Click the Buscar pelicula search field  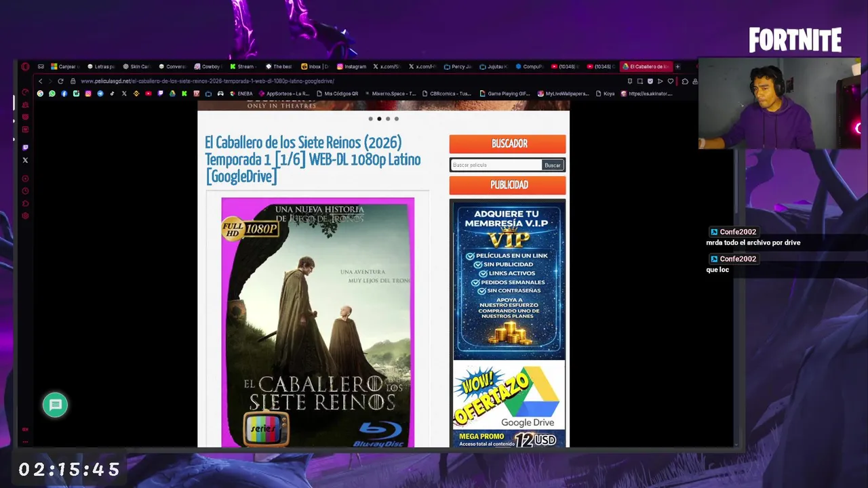click(x=496, y=165)
